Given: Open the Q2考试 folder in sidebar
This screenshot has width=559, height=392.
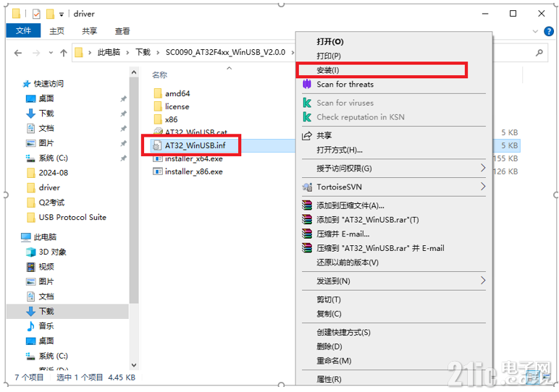Looking at the screenshot, I should coord(51,203).
